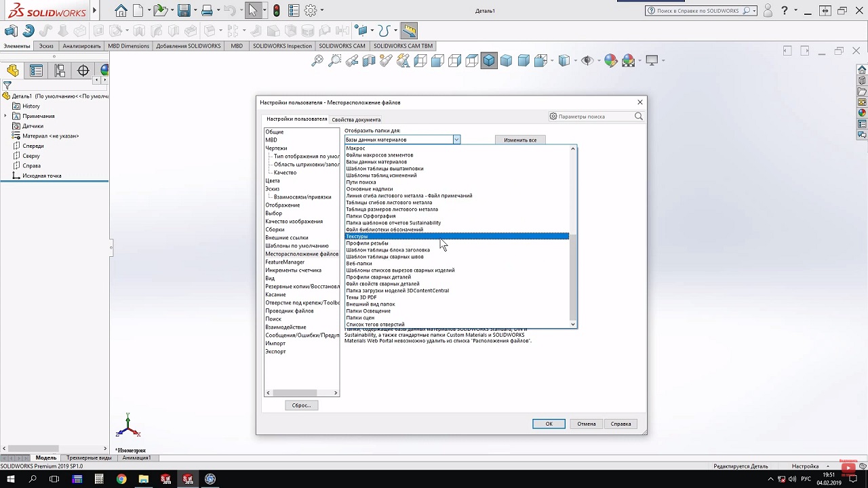Viewport: 868px width, 488px height.
Task: Collapse the folder type dropdown arrow
Action: click(456, 140)
